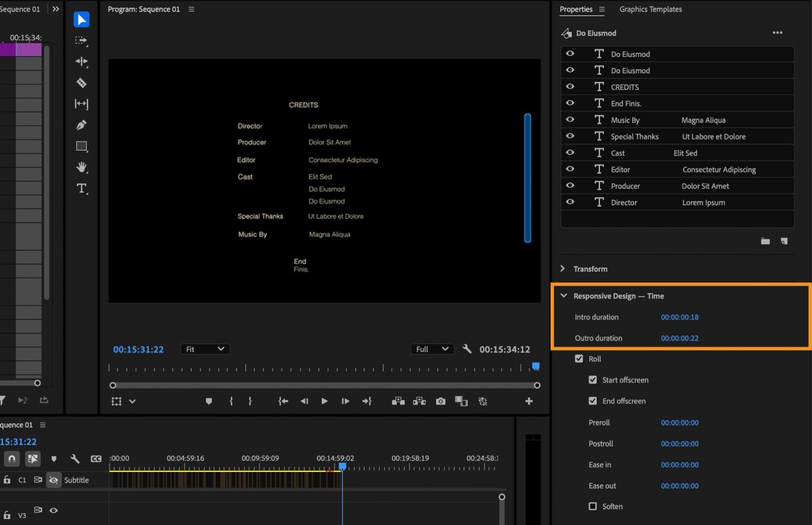This screenshot has width=812, height=525.
Task: Click the Add Marker button in the timeline
Action: point(54,458)
